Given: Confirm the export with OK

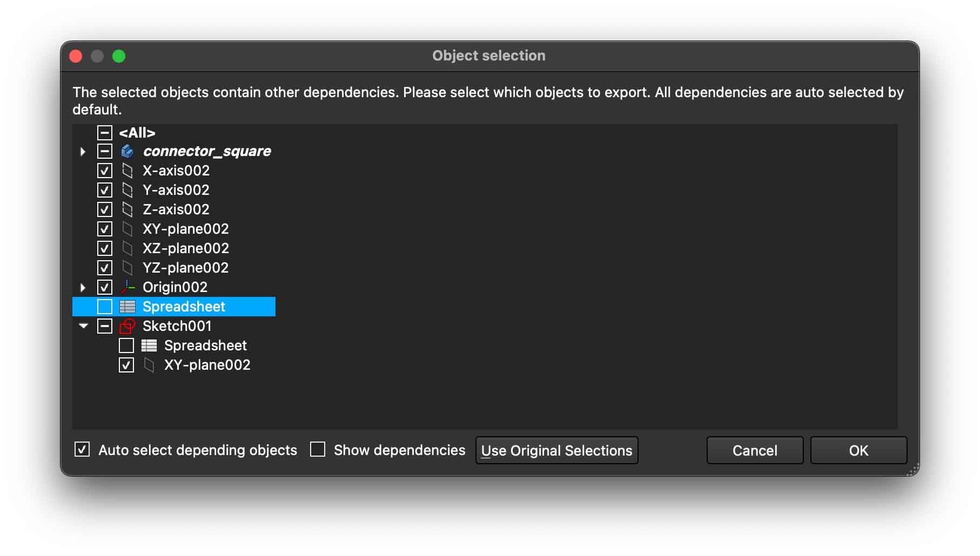Looking at the screenshot, I should tap(858, 450).
